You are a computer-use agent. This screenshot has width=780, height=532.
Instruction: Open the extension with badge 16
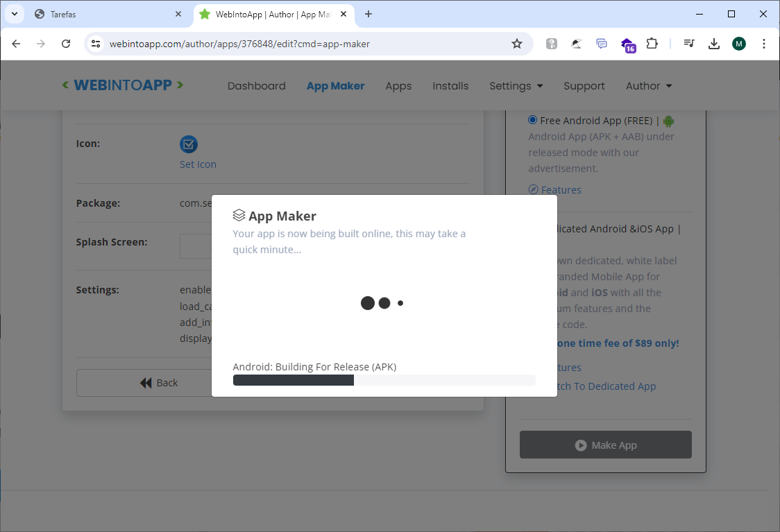pyautogui.click(x=628, y=45)
